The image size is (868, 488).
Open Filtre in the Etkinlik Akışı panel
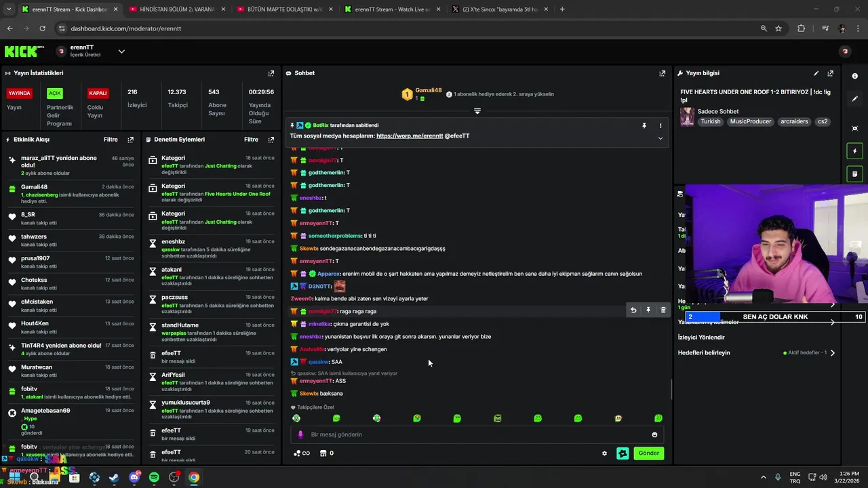click(111, 140)
